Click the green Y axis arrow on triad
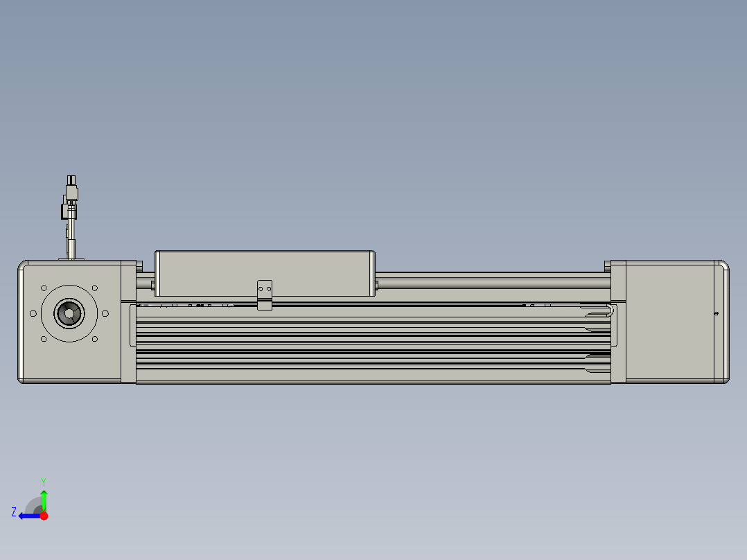The width and height of the screenshot is (747, 560). 44,500
